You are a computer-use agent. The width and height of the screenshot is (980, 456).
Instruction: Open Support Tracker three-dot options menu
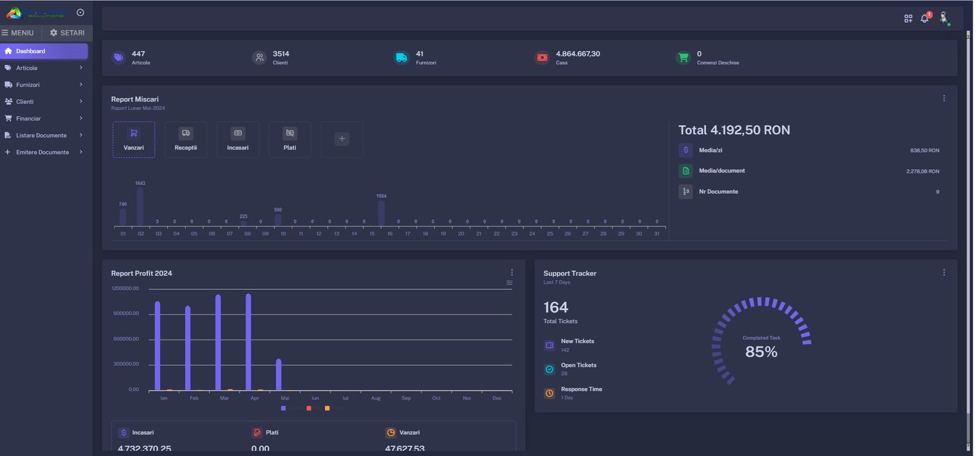[943, 273]
